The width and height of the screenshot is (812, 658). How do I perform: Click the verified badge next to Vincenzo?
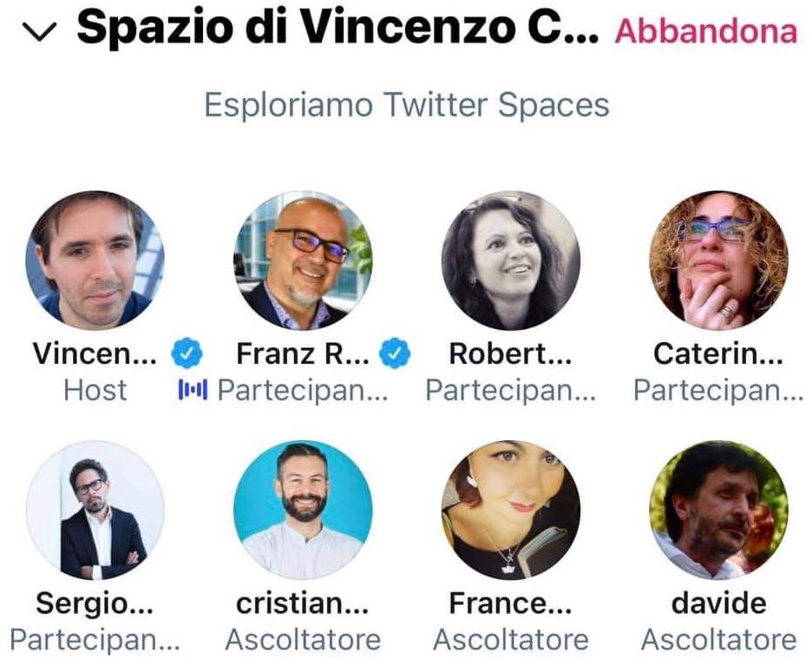[x=187, y=353]
